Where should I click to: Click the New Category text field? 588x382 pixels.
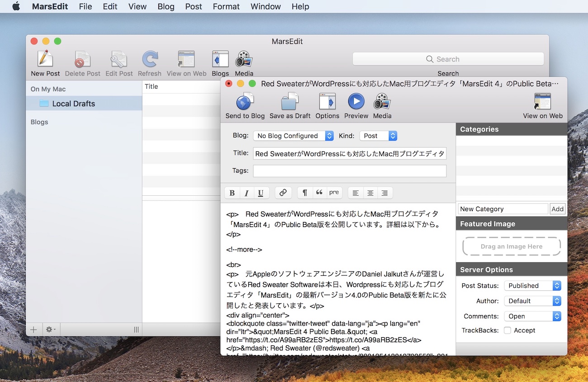tap(503, 209)
